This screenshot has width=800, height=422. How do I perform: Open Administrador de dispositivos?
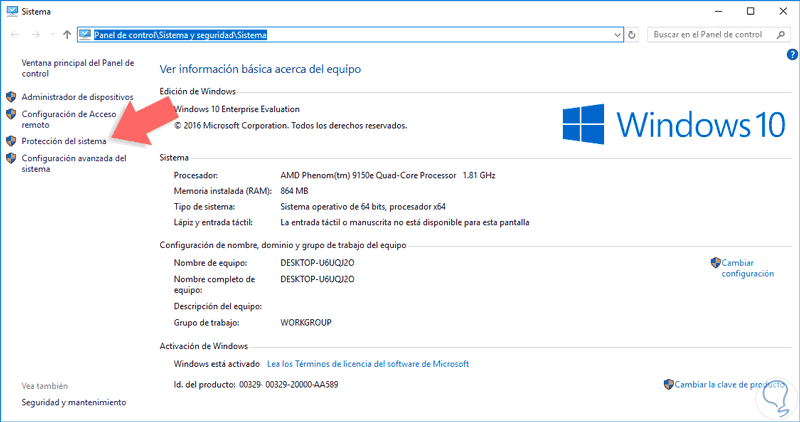[x=77, y=97]
